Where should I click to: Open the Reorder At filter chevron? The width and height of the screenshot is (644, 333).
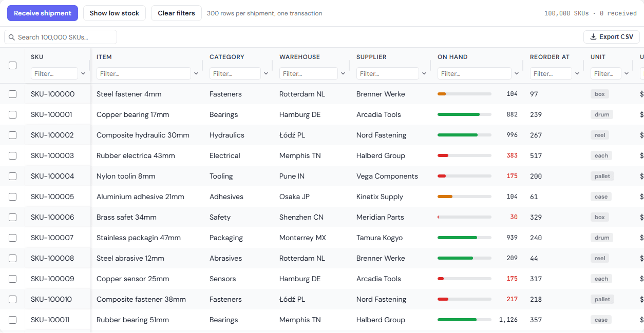coord(577,73)
